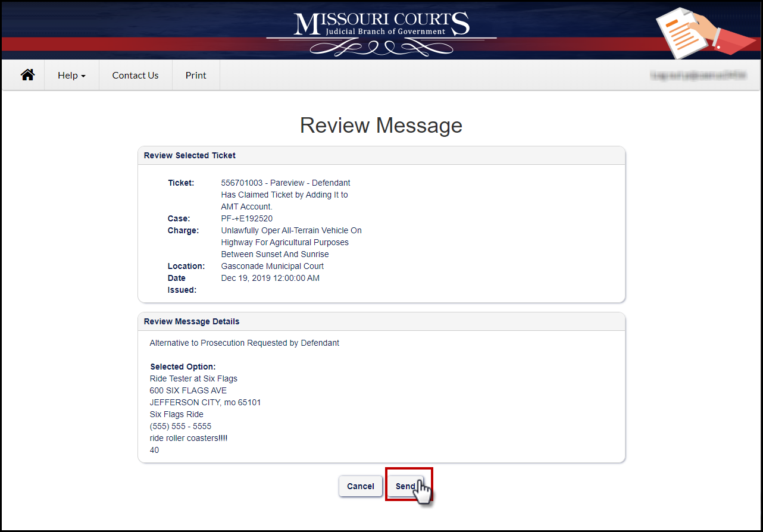Click phone number (555) 555 - 5555

click(180, 426)
